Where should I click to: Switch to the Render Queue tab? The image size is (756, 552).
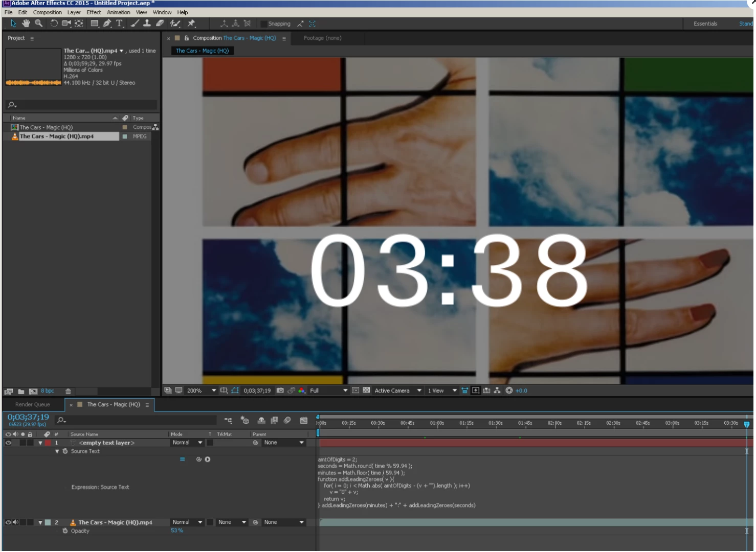pyautogui.click(x=33, y=404)
